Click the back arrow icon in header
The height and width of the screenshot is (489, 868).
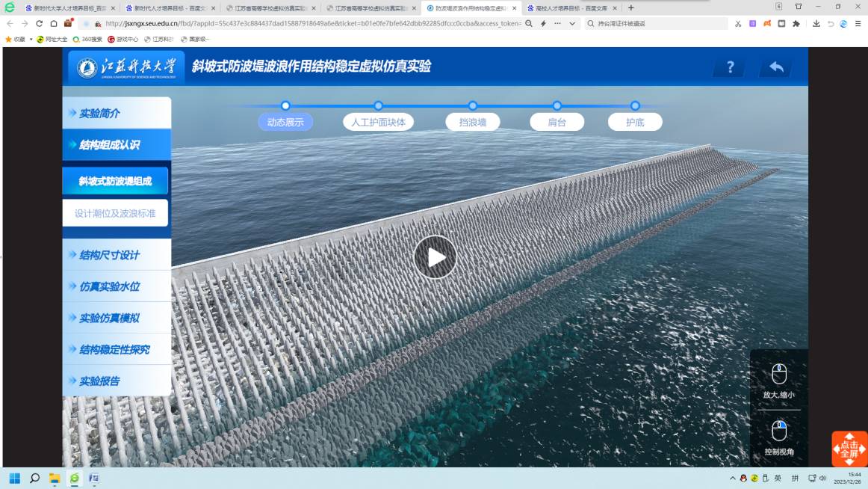click(x=776, y=67)
